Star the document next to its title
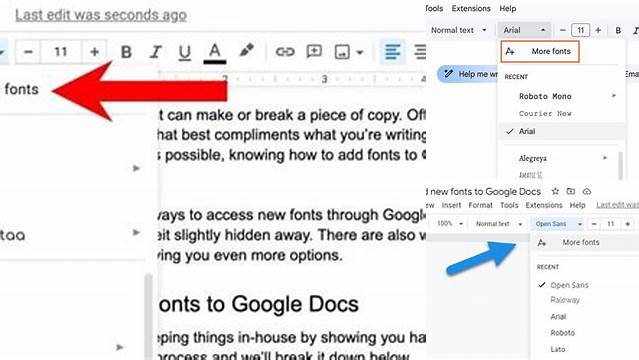 coord(555,191)
